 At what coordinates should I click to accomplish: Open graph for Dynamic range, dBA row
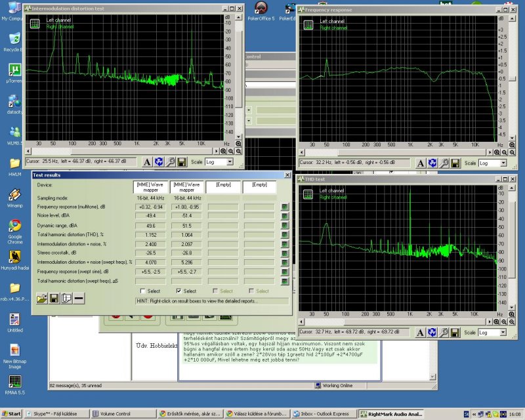[x=285, y=225]
